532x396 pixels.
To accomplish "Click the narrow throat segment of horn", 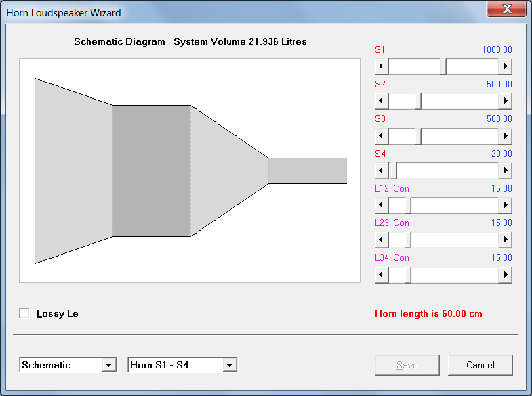I will pos(308,171).
